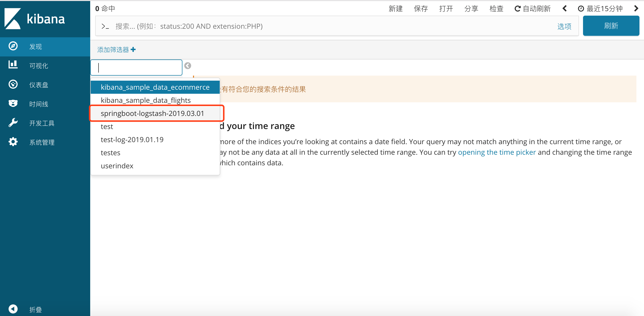Collapse the sidebar with 折叠 arrow
Image resolution: width=644 pixels, height=316 pixels.
(x=13, y=309)
